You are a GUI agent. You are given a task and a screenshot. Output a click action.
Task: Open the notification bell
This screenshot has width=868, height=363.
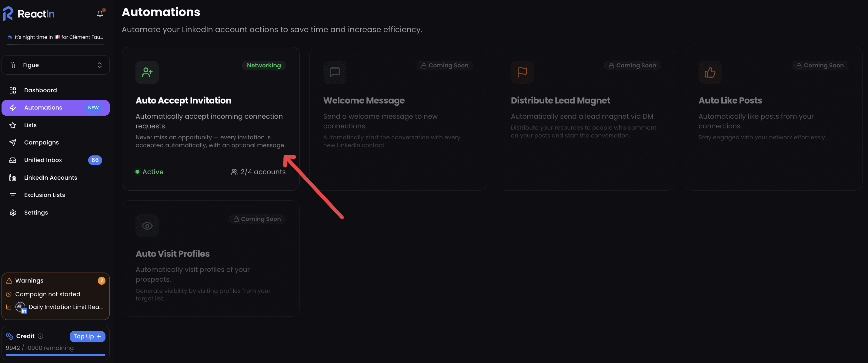100,13
